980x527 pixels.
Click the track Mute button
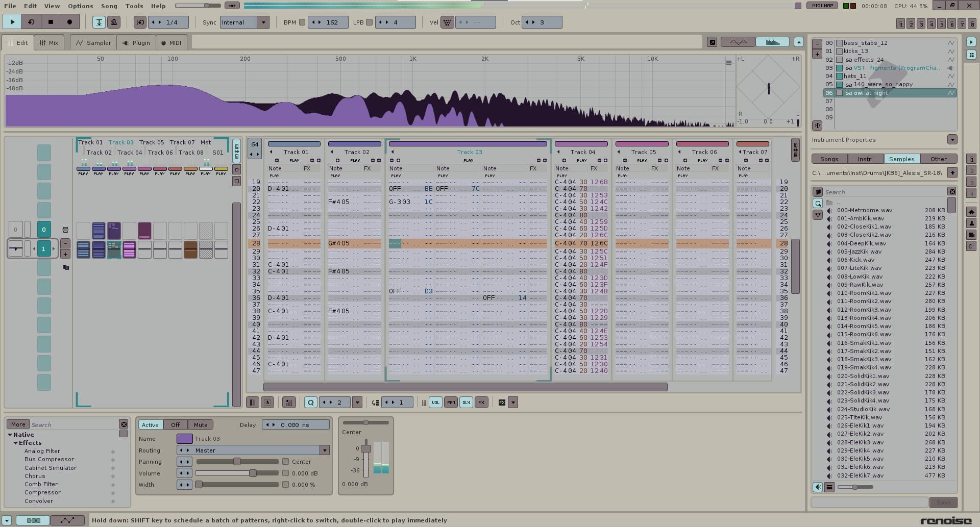pos(201,424)
